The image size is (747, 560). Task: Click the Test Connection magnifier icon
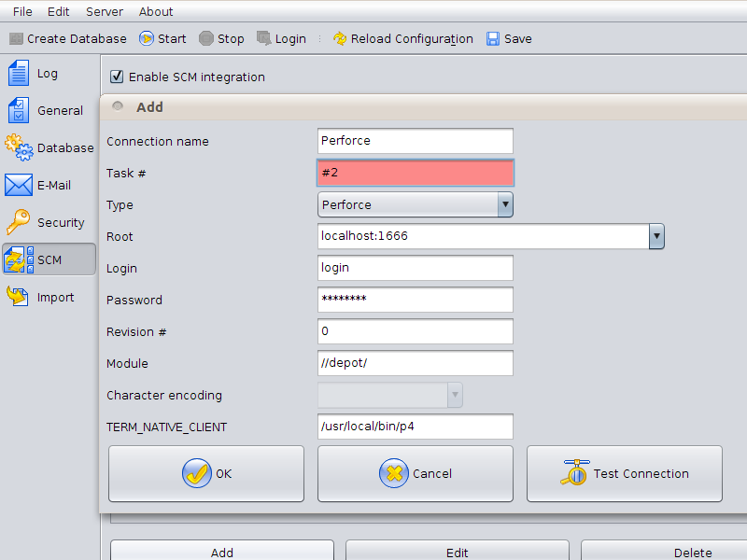click(575, 473)
